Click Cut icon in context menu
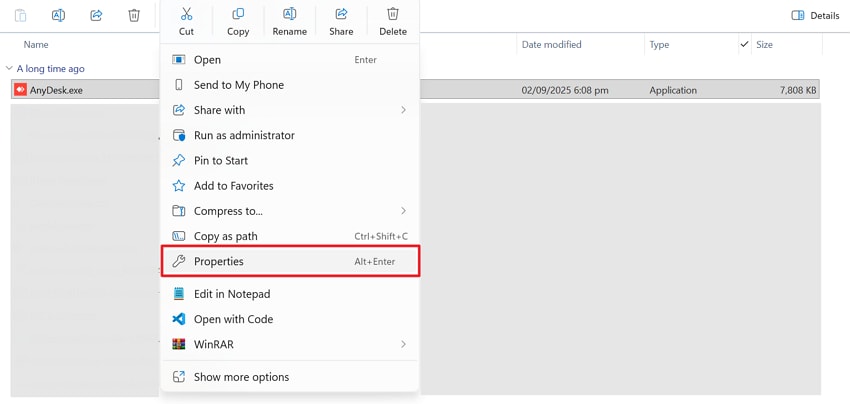 point(186,14)
